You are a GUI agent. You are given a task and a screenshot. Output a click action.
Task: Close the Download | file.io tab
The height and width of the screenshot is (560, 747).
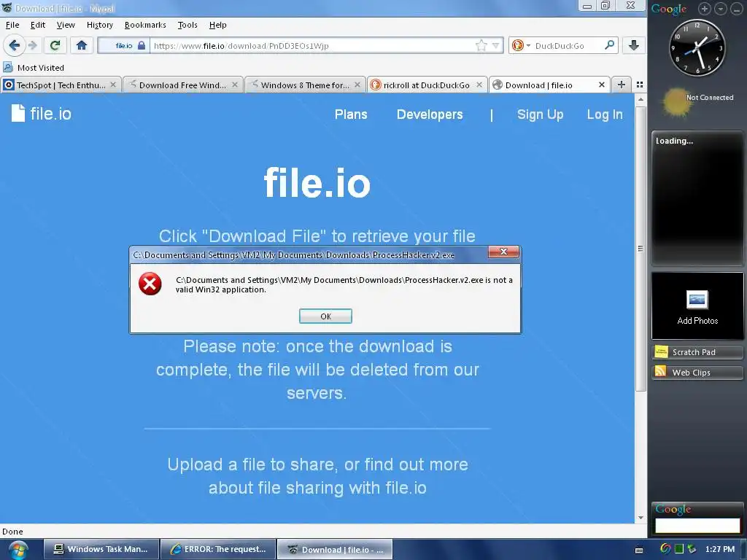[602, 85]
